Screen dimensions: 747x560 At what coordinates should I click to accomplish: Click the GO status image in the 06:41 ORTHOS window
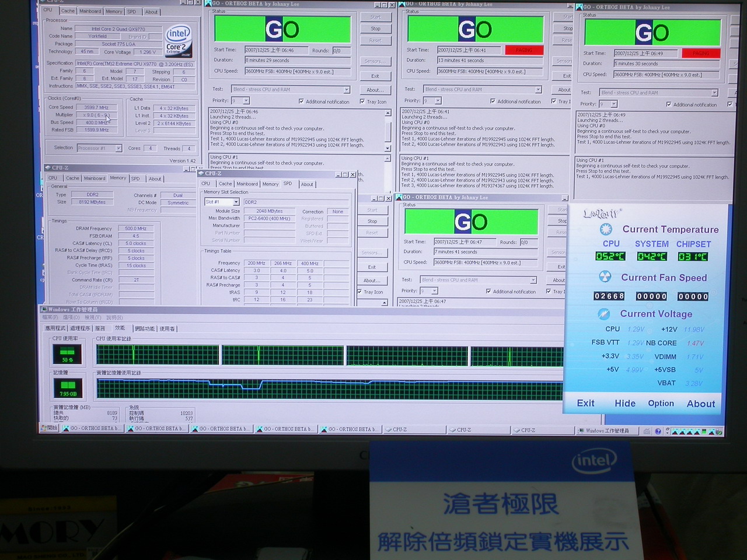(475, 29)
